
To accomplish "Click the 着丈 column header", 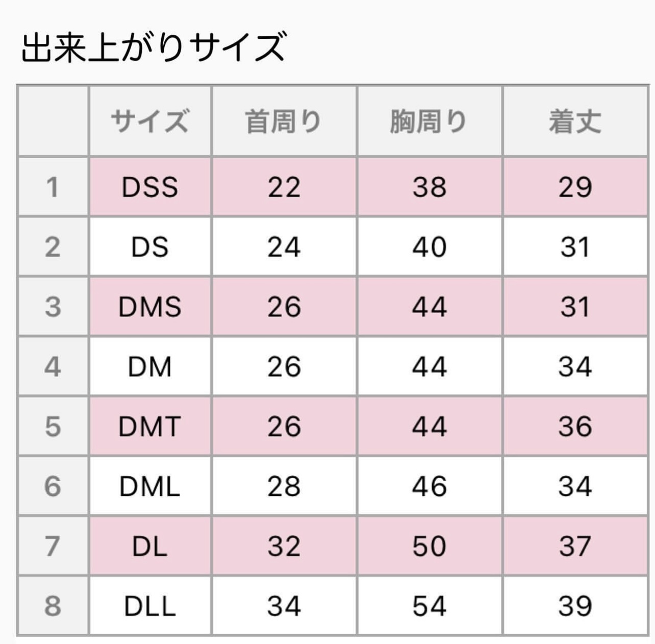I will 575,121.
